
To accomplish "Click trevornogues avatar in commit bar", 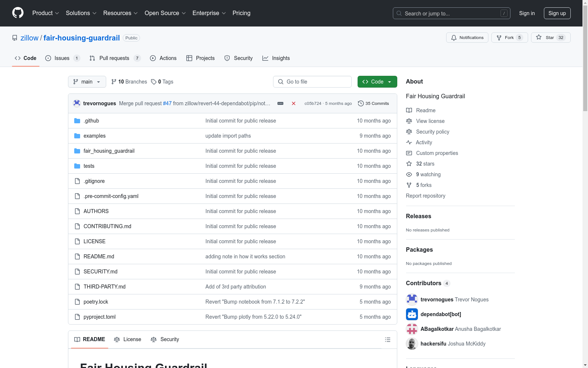I will [77, 103].
